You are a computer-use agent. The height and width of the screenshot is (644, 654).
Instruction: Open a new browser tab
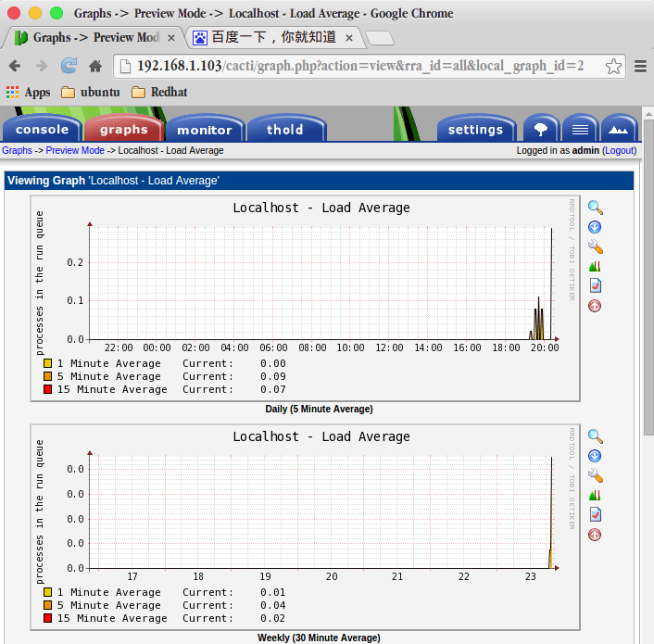tap(380, 38)
